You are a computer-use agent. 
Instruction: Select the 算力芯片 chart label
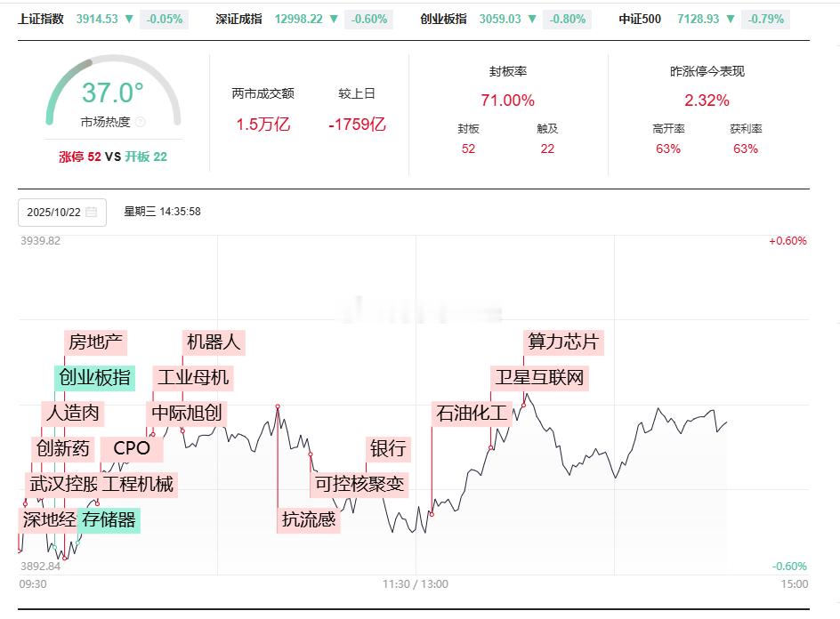click(x=563, y=342)
